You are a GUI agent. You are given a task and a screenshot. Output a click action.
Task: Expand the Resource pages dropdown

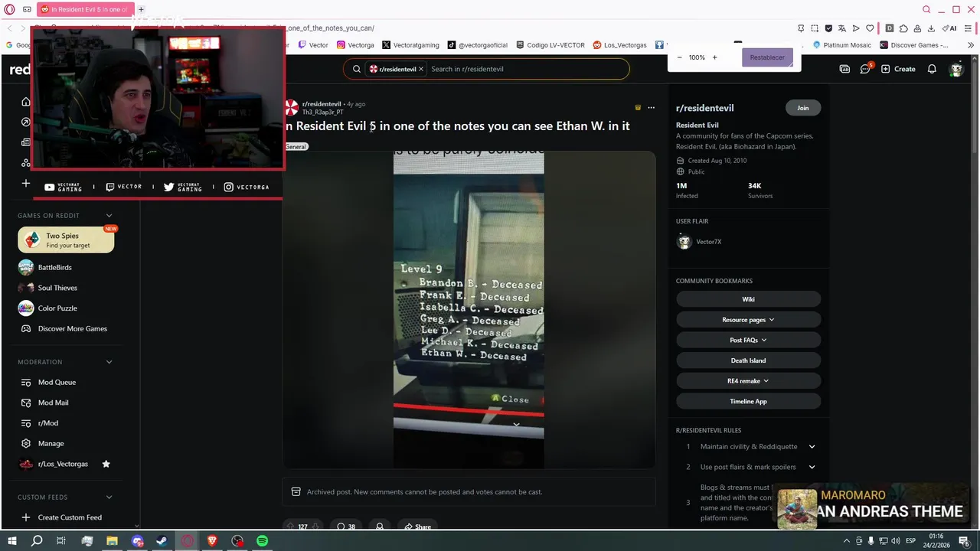click(x=748, y=320)
